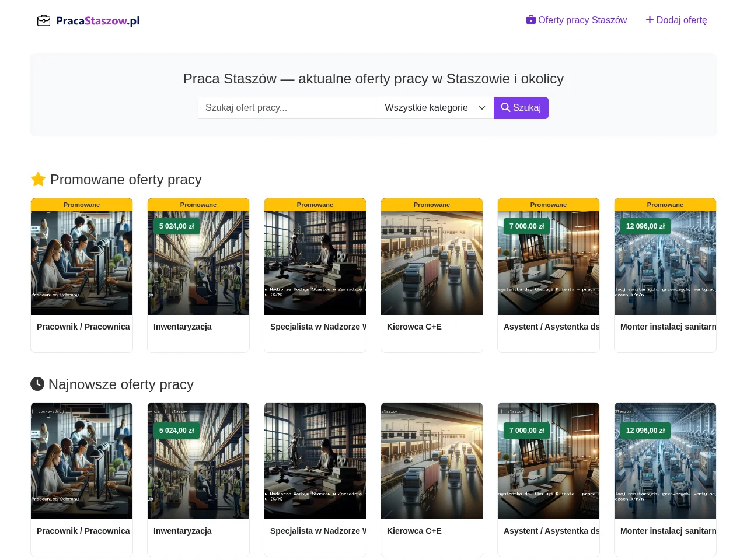The height and width of the screenshot is (560, 747).
Task: Focus the Szukaj ofert pracy search field
Action: point(288,108)
